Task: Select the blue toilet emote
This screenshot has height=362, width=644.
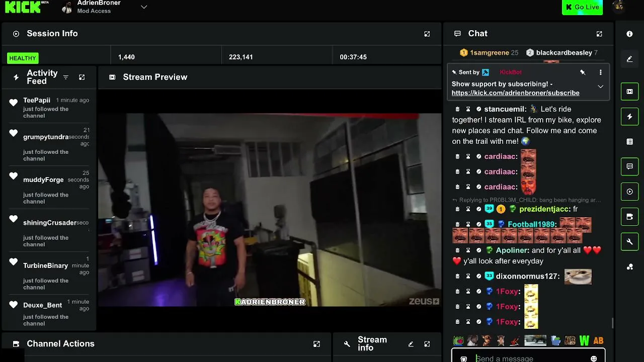Action: pyautogui.click(x=555, y=340)
